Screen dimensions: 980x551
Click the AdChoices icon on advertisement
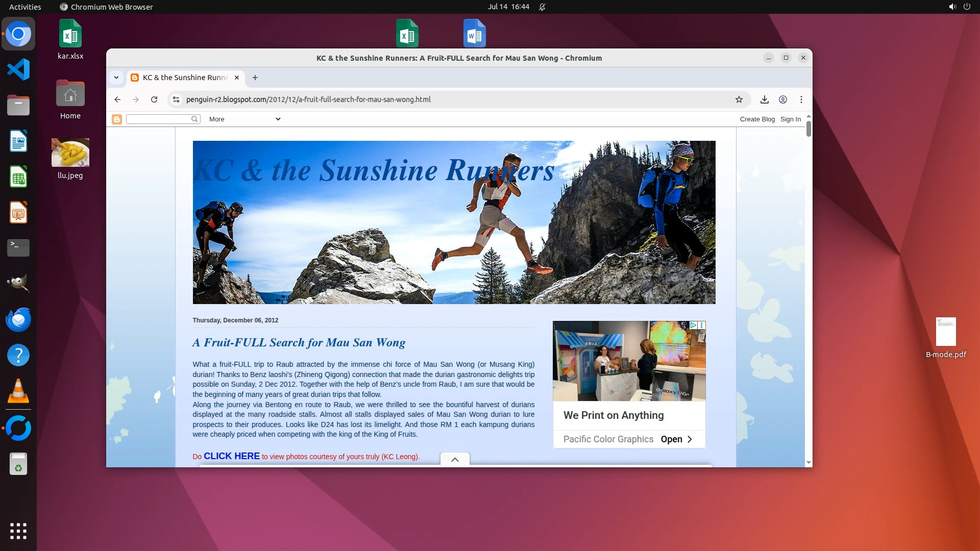pos(693,325)
